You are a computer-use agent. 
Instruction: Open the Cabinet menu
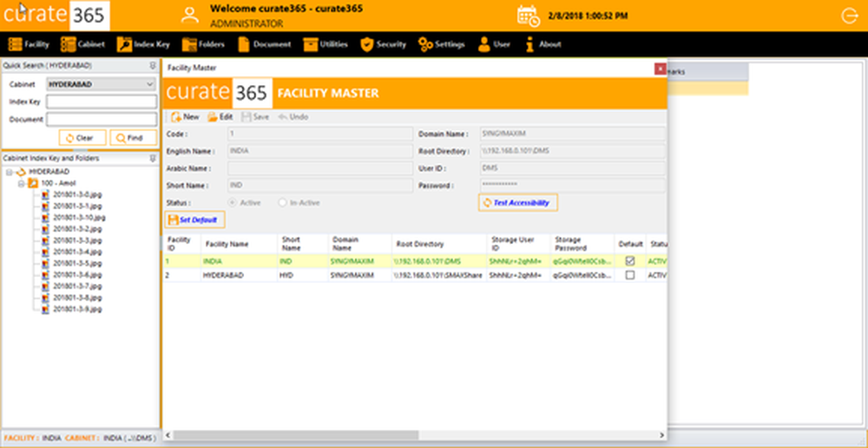[x=83, y=44]
